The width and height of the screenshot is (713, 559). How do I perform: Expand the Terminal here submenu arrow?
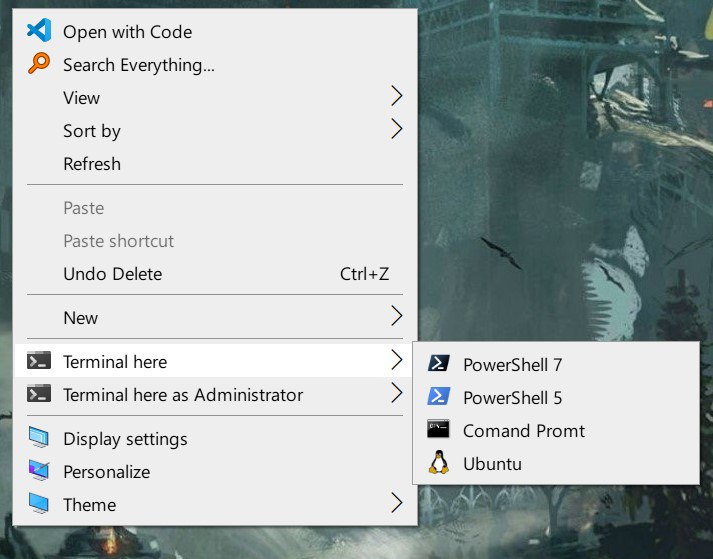point(397,360)
